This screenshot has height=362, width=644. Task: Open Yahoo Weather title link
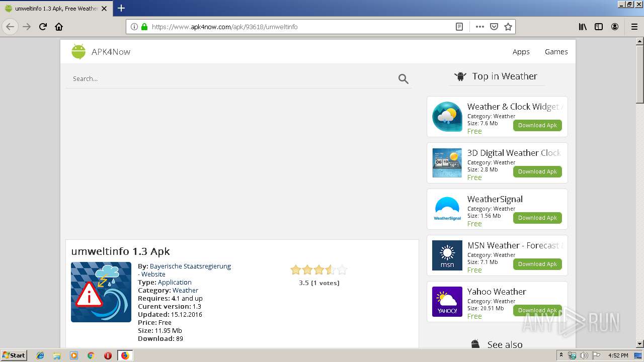[497, 292]
